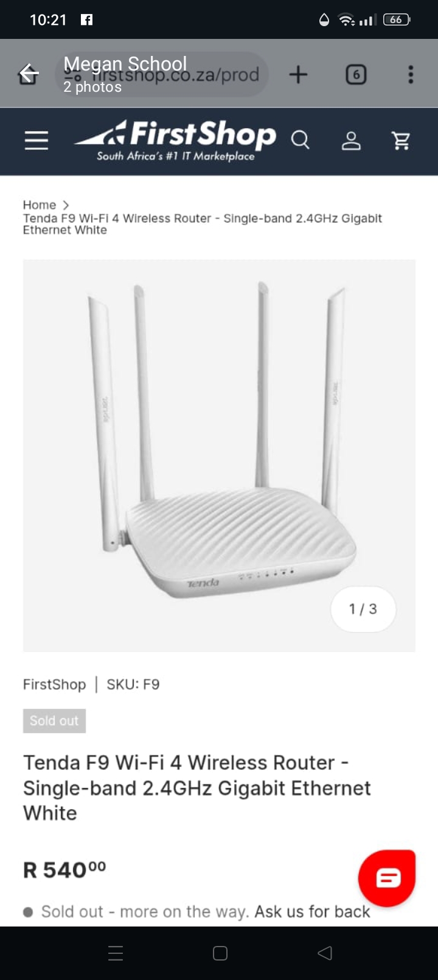
Task: Click the FirstShop logo
Action: [x=175, y=140]
